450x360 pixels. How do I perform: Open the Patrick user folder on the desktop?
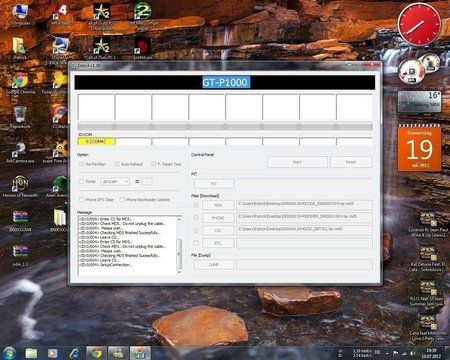(20, 48)
